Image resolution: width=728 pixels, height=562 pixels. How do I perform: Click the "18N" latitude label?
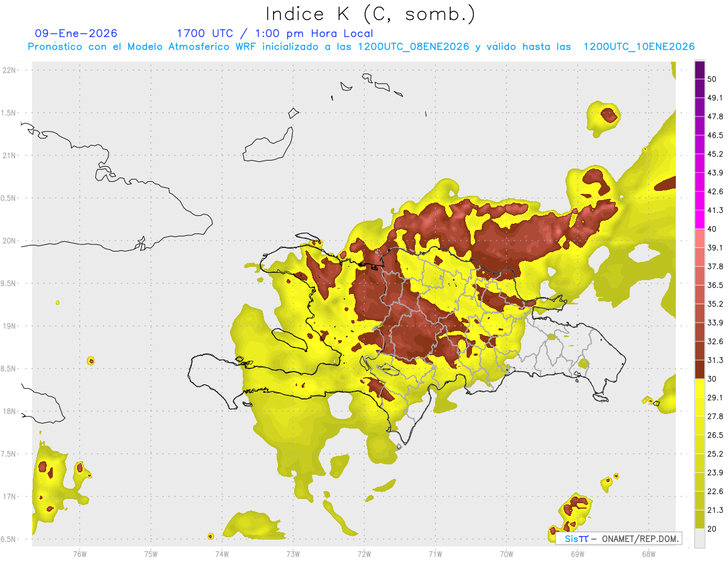coord(10,411)
